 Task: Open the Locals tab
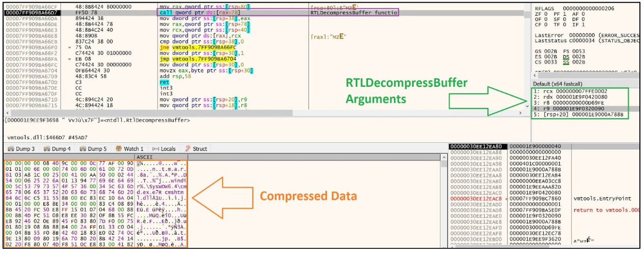161,149
